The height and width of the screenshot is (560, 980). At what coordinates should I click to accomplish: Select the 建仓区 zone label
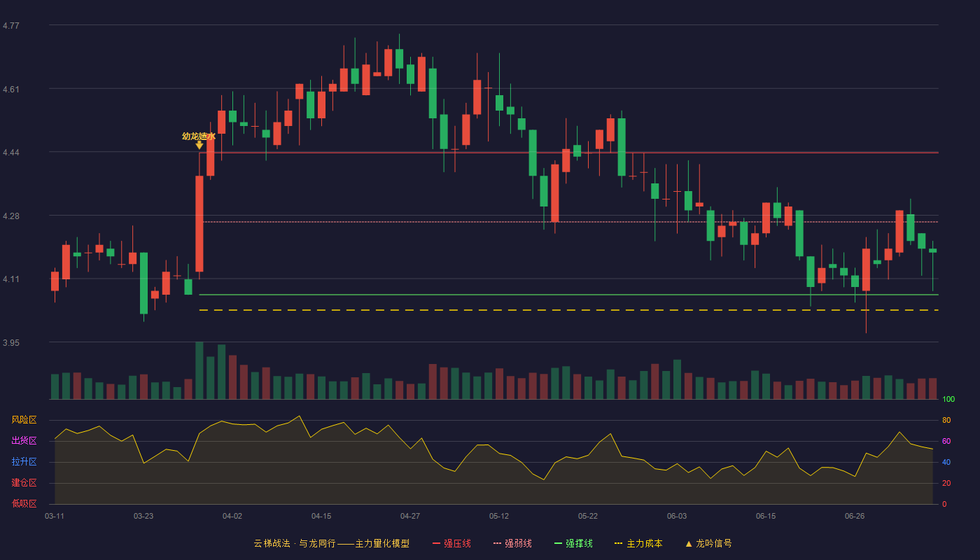(x=24, y=483)
